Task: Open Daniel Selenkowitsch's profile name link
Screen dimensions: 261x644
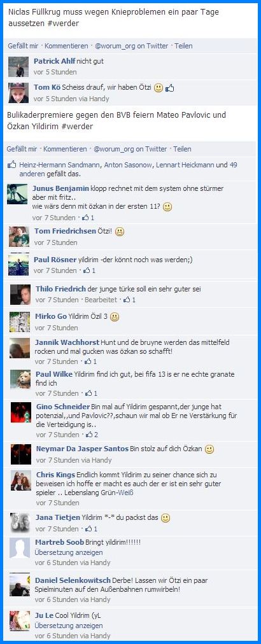Action: coord(73,580)
